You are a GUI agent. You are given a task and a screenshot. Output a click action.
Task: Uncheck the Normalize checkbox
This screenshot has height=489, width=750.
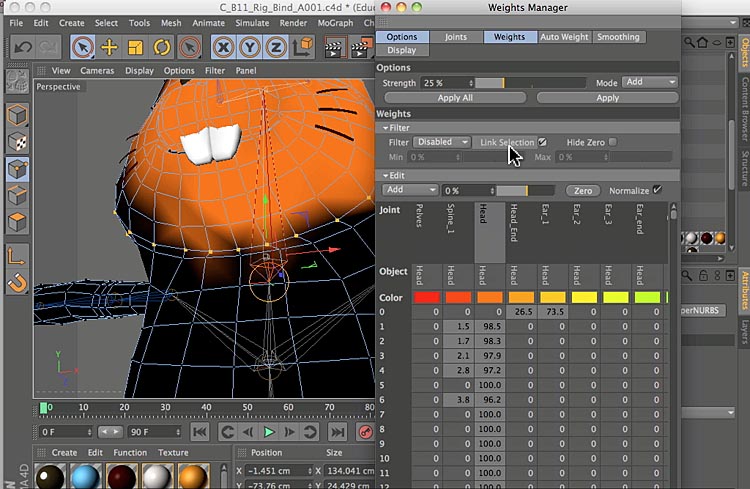[658, 190]
